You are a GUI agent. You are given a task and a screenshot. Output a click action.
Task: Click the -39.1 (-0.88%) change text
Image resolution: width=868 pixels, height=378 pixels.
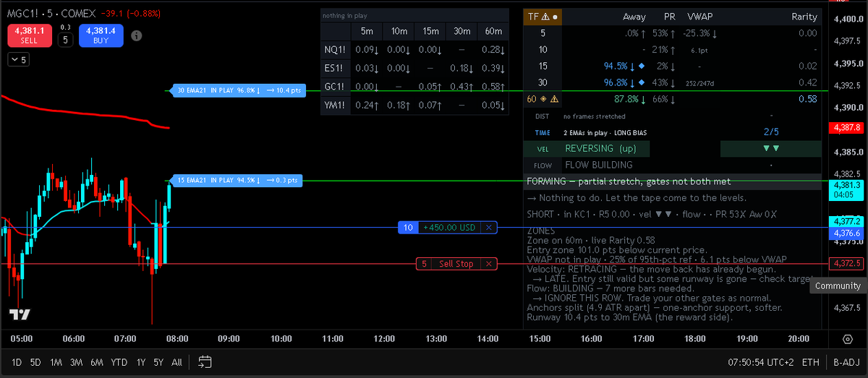point(131,13)
